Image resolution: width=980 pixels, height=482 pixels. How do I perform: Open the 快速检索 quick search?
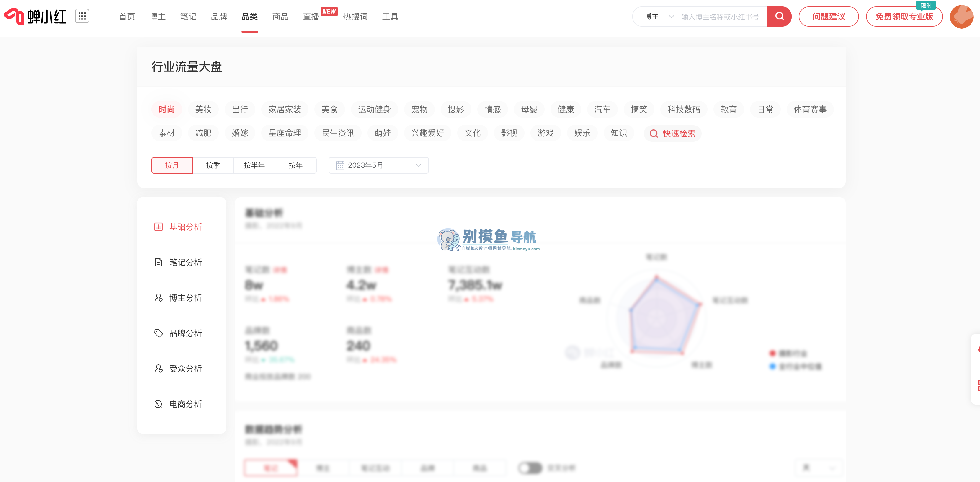point(673,133)
